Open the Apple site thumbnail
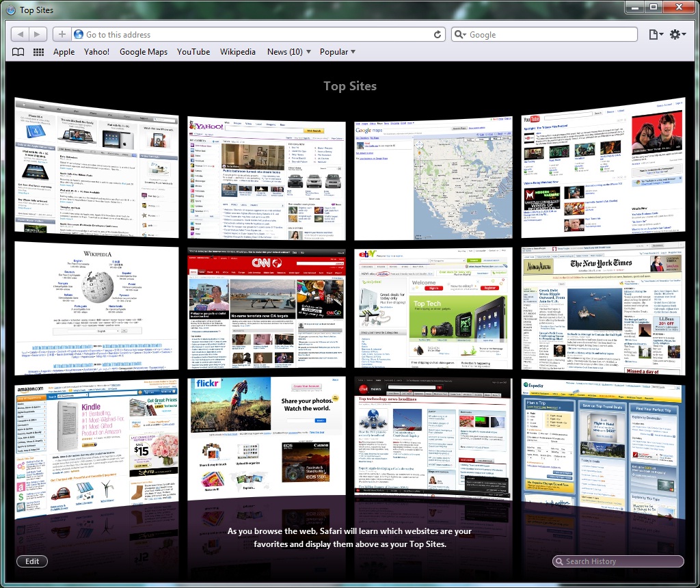The height and width of the screenshot is (588, 700). click(96, 168)
